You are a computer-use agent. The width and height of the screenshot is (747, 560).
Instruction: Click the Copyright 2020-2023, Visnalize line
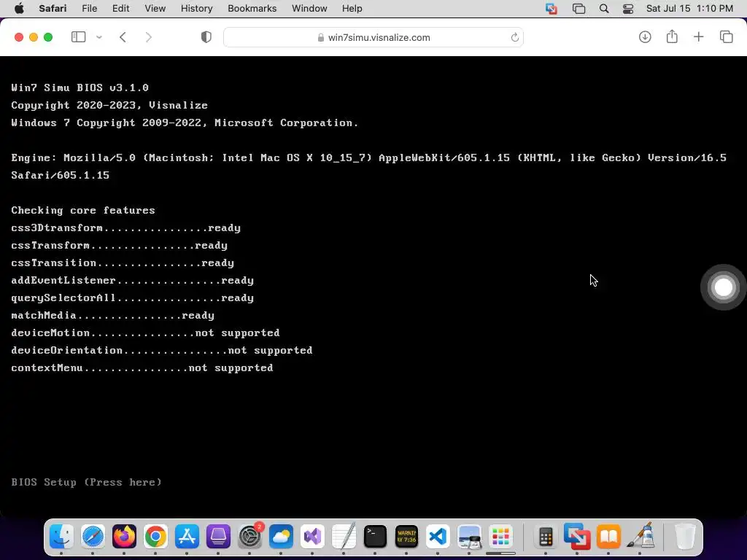[109, 105]
